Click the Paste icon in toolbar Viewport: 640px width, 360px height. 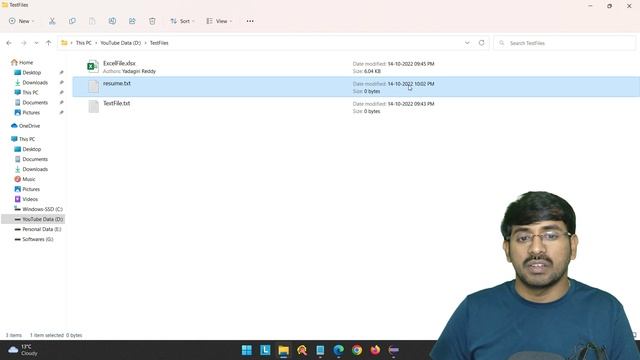pyautogui.click(x=92, y=21)
